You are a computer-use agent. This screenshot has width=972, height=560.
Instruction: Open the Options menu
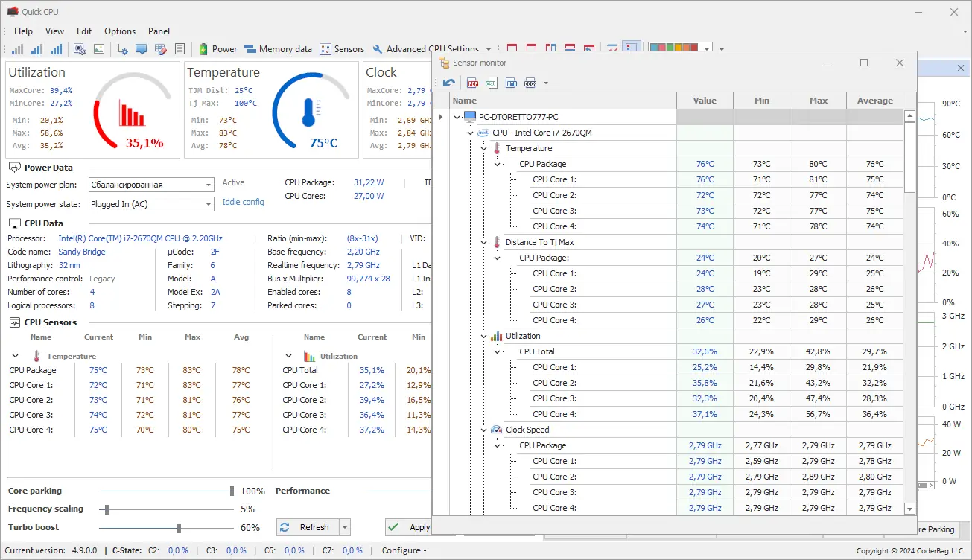120,31
